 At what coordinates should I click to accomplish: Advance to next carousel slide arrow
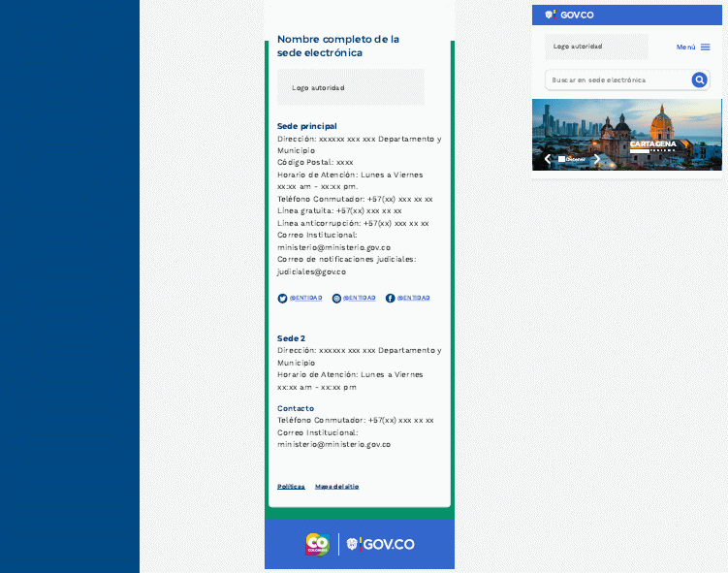pos(597,159)
